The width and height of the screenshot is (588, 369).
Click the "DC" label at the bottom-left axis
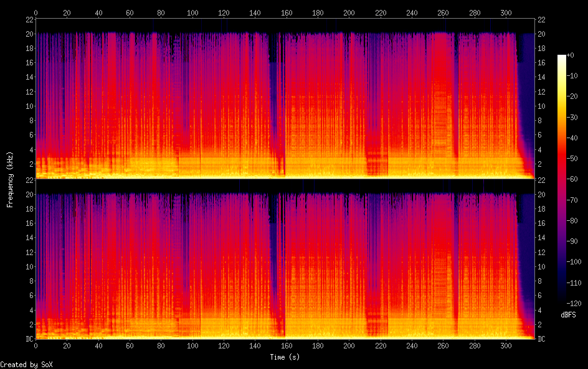29,339
